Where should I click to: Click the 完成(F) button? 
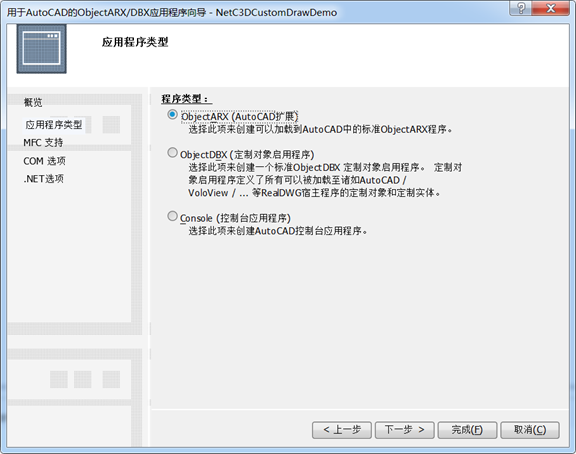[467, 430]
